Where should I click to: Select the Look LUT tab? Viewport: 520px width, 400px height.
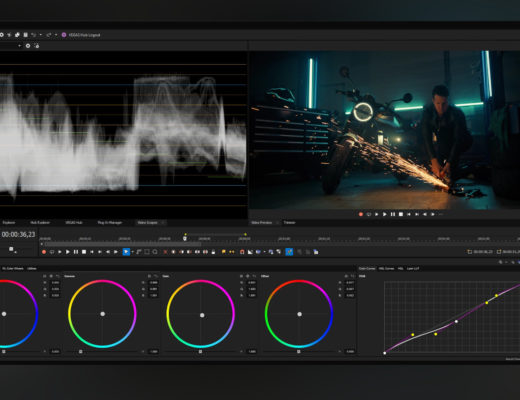pos(413,268)
